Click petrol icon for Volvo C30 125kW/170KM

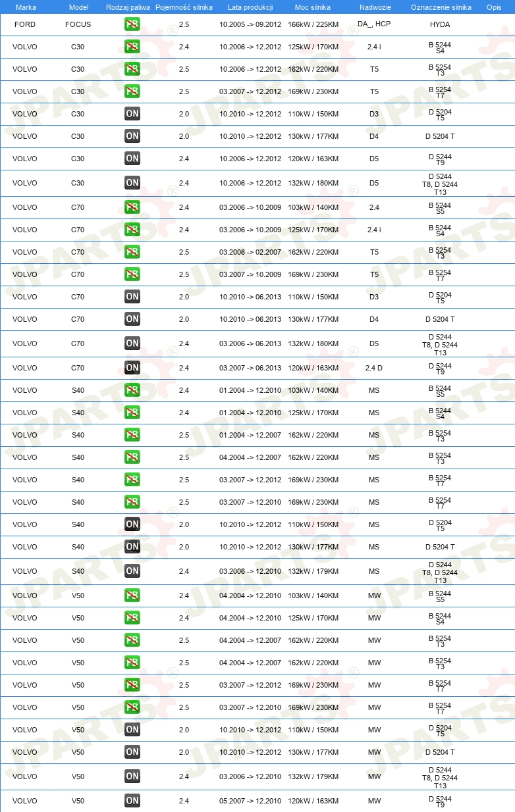(132, 47)
